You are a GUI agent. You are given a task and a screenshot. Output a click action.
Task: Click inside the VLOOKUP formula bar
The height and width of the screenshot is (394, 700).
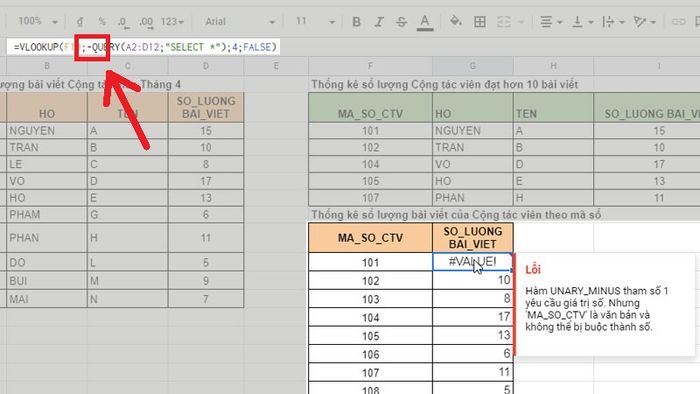pos(143,47)
